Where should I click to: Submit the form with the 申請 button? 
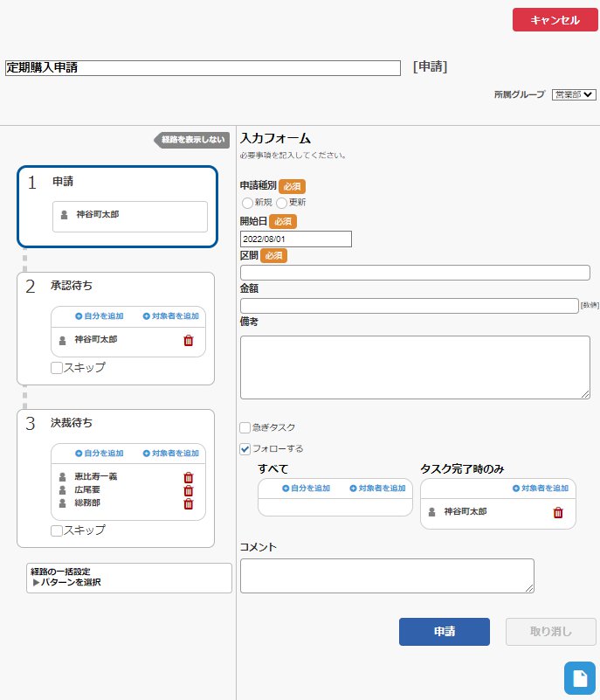click(x=444, y=632)
